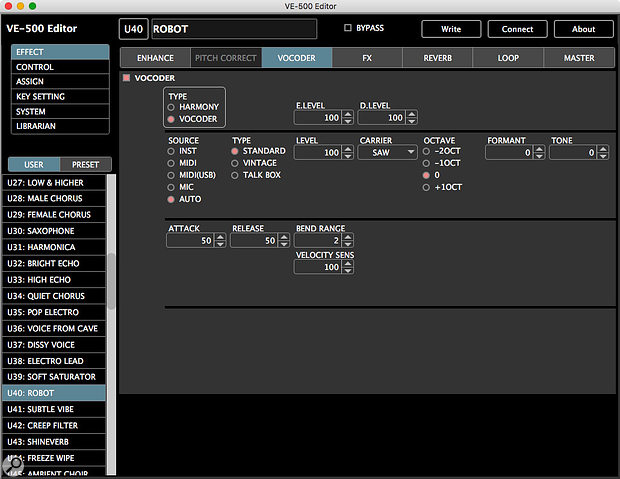The width and height of the screenshot is (620, 479).
Task: Select STANDARD vocoder type
Action: 234,151
